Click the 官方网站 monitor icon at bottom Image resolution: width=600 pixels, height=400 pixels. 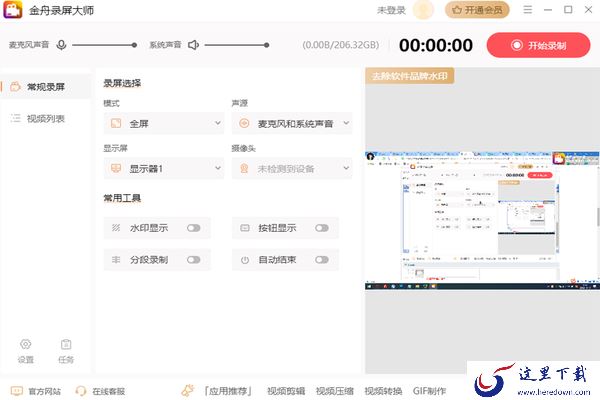coord(17,391)
